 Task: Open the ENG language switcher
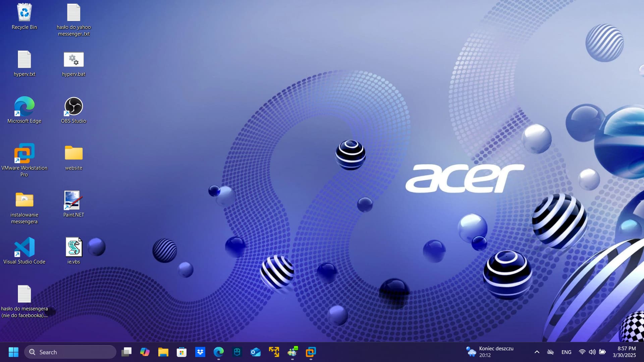click(x=566, y=352)
